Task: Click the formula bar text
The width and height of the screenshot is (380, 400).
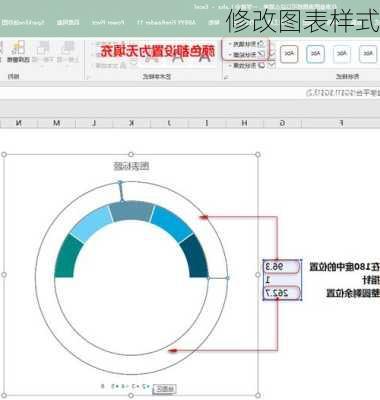Action: coord(343,93)
